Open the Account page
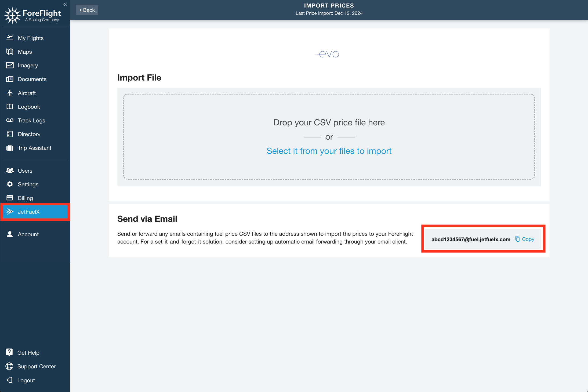 tap(35, 234)
